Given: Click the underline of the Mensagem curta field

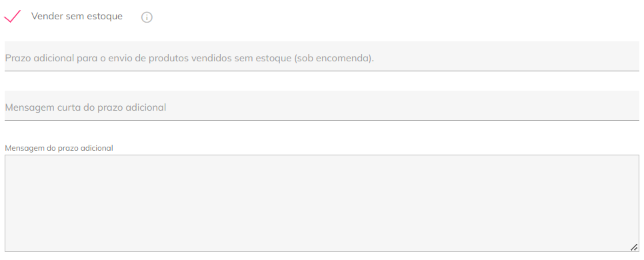Looking at the screenshot, I should [x=321, y=120].
